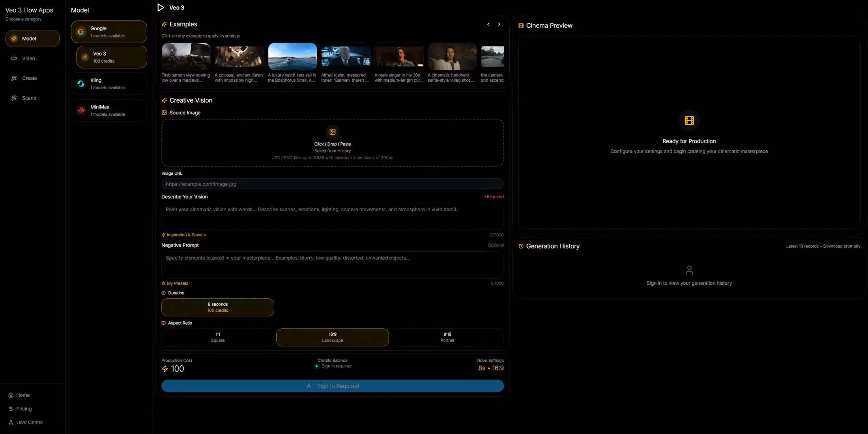Click the Kling provider logo icon
The height and width of the screenshot is (434, 868).
coord(81,84)
